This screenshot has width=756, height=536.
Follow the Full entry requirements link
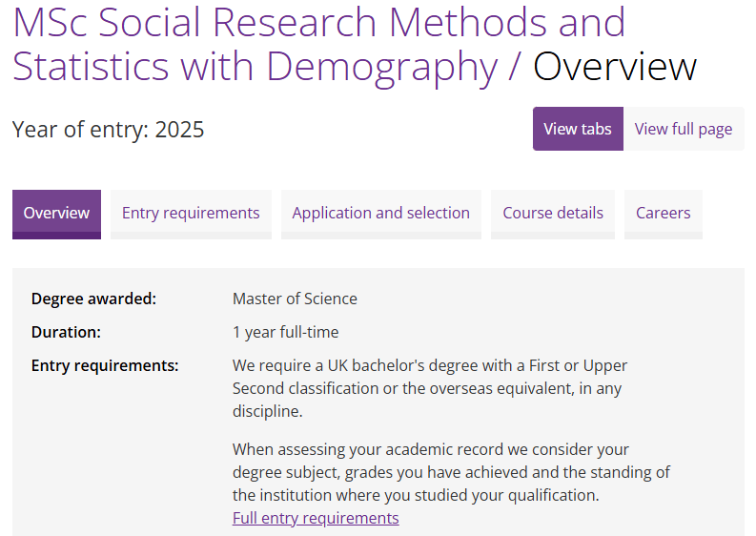pyautogui.click(x=316, y=518)
